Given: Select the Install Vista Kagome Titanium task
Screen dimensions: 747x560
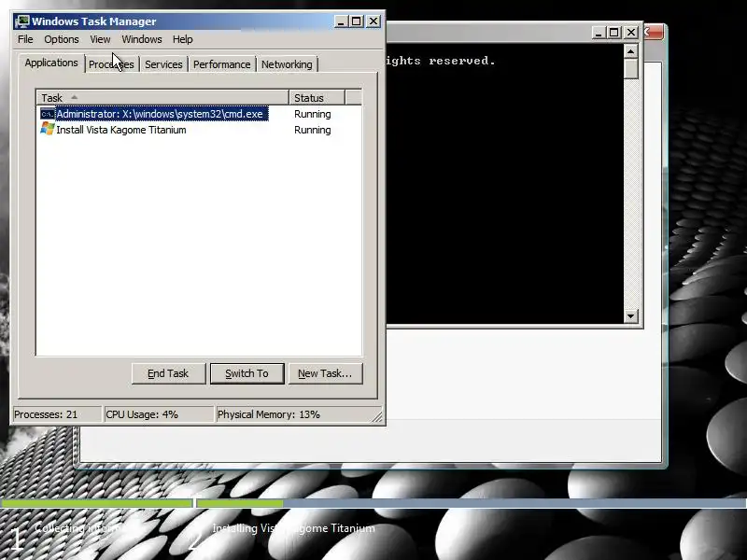Looking at the screenshot, I should (x=113, y=130).
